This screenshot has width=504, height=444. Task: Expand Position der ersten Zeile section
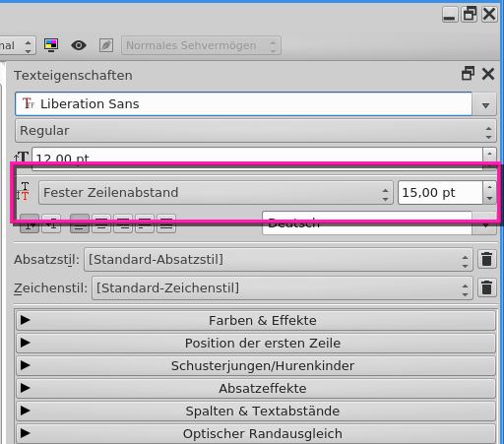[x=256, y=343]
